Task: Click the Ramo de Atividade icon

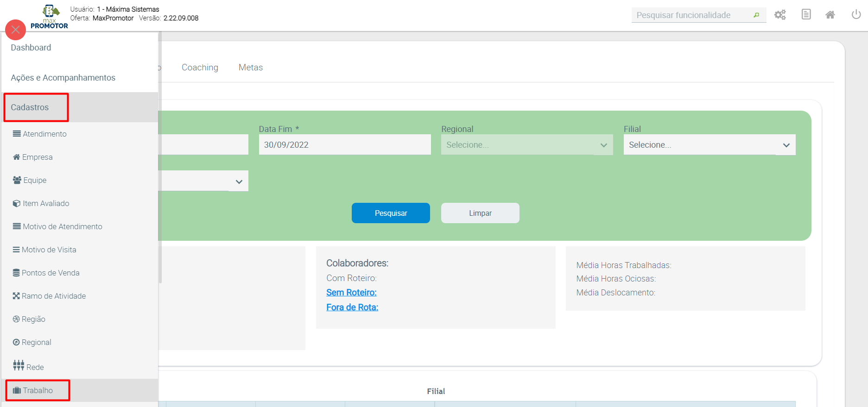Action: pos(16,296)
